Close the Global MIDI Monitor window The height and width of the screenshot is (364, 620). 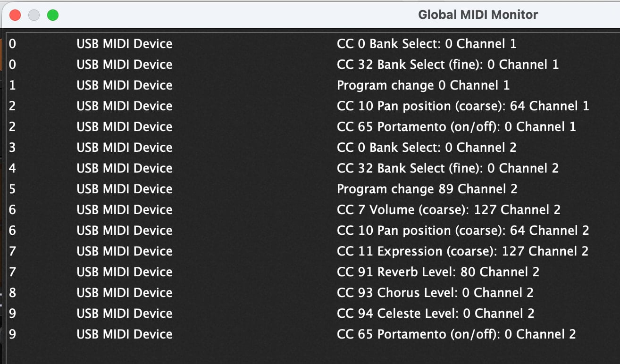[x=15, y=15]
